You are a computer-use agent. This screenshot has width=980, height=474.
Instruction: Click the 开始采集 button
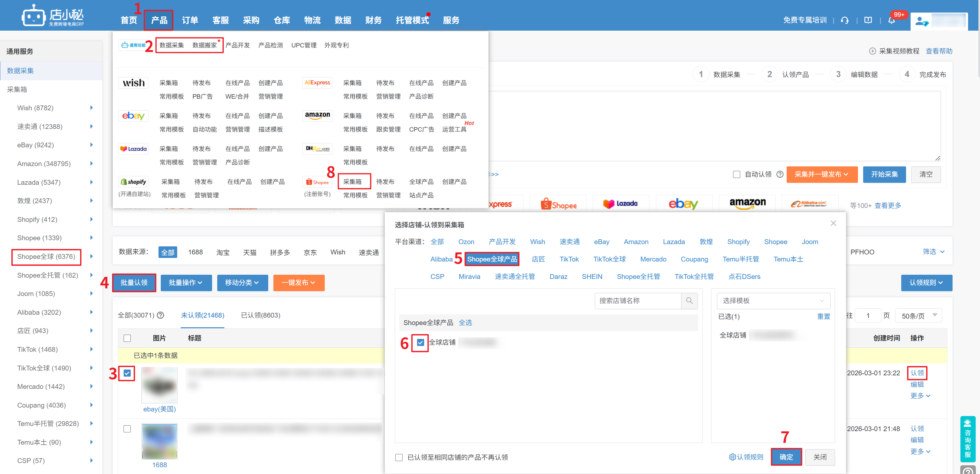tap(884, 174)
